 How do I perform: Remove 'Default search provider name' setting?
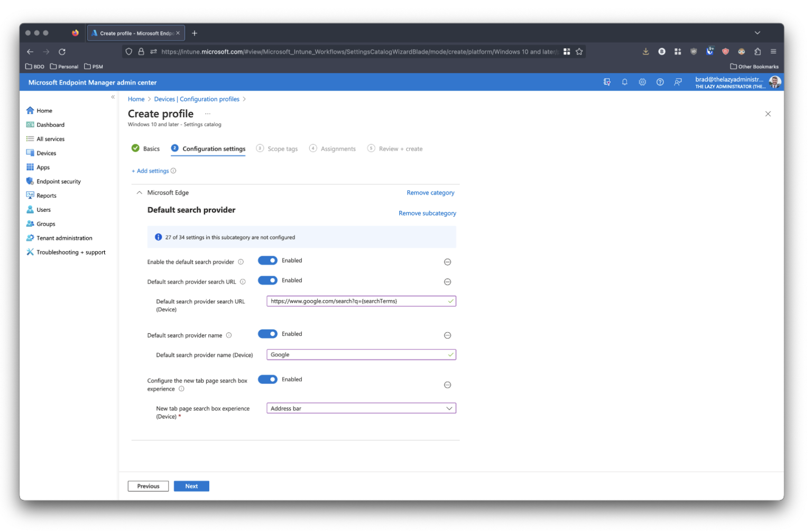448,336
